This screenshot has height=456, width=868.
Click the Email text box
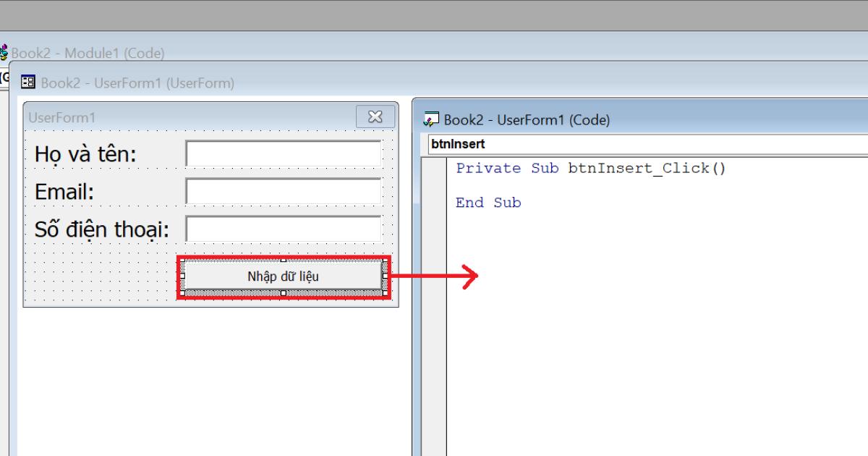pos(283,191)
